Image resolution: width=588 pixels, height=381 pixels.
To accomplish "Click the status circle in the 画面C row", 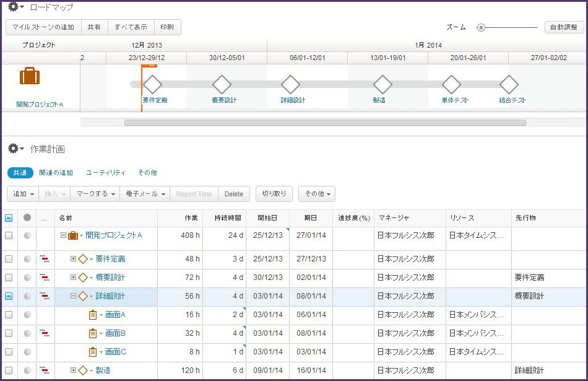I will coord(27,352).
